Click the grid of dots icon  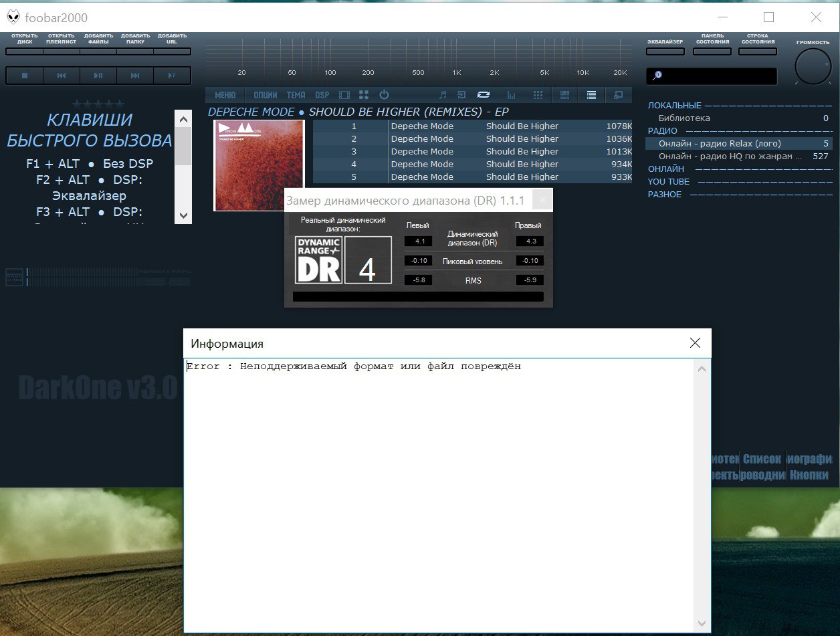tap(538, 95)
